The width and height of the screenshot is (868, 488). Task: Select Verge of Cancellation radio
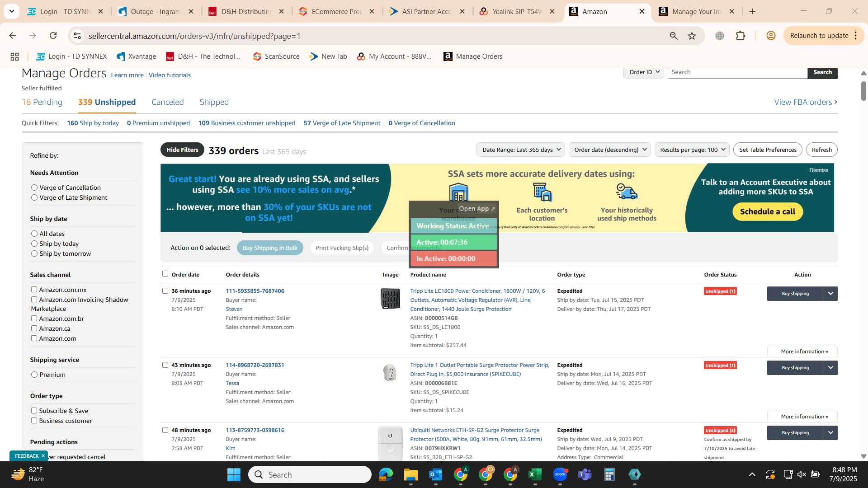(x=34, y=188)
